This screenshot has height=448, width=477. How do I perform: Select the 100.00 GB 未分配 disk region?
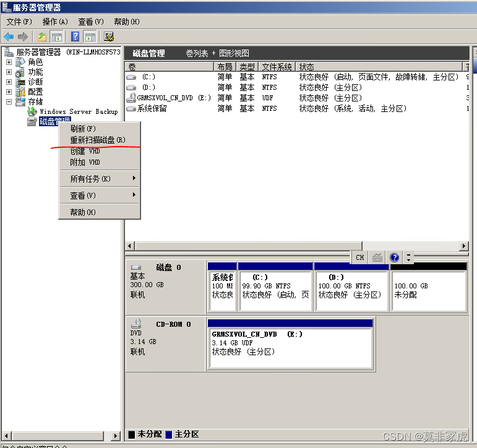click(428, 290)
